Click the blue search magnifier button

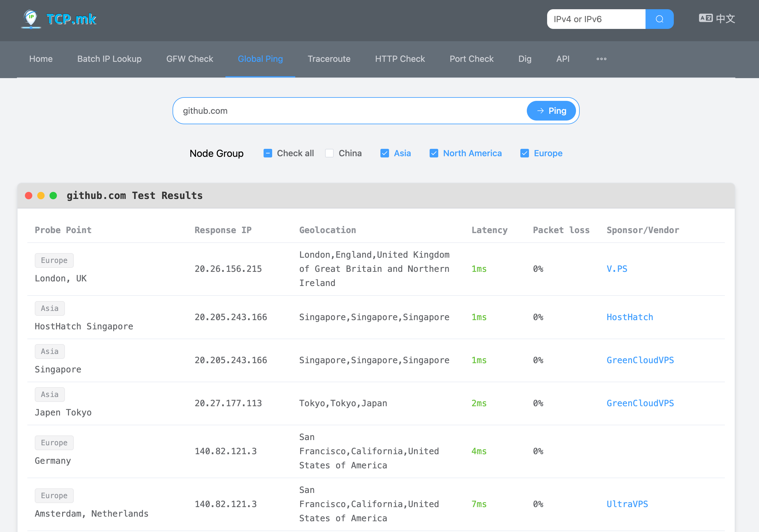coord(659,19)
